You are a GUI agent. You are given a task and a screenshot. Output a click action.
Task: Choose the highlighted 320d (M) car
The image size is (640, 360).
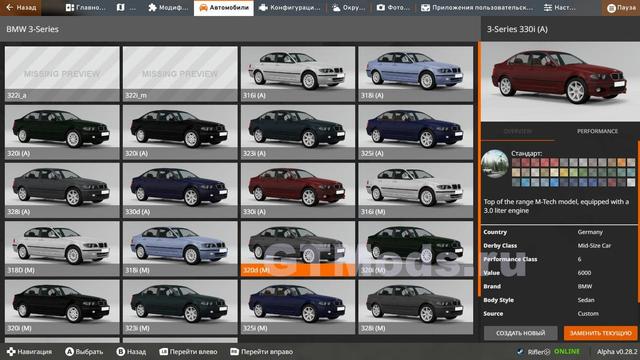298,249
